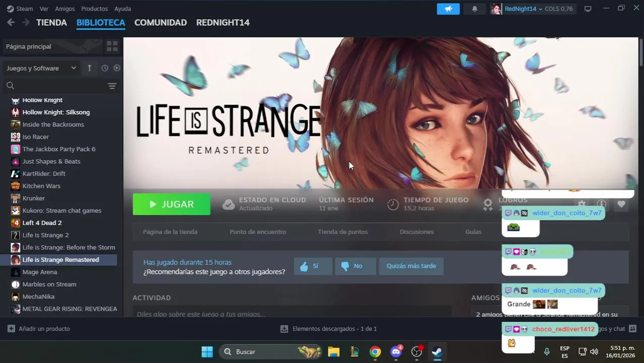The image size is (644, 363).
Task: Recommend the game with Sí button
Action: [x=313, y=266]
